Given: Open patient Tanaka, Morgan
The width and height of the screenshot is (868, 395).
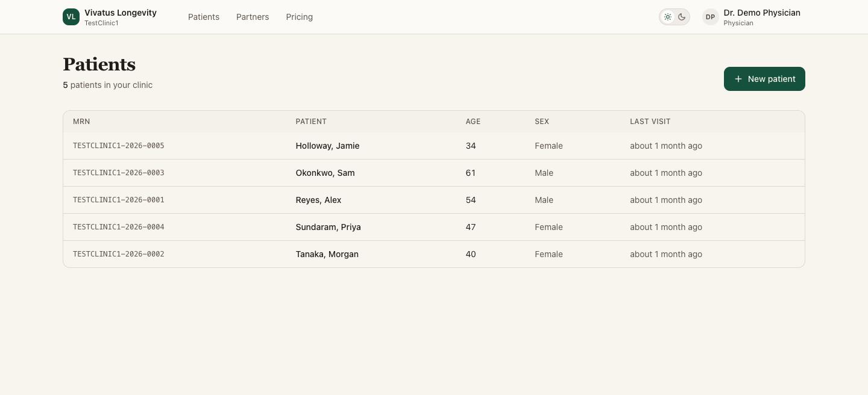Looking at the screenshot, I should 327,254.
